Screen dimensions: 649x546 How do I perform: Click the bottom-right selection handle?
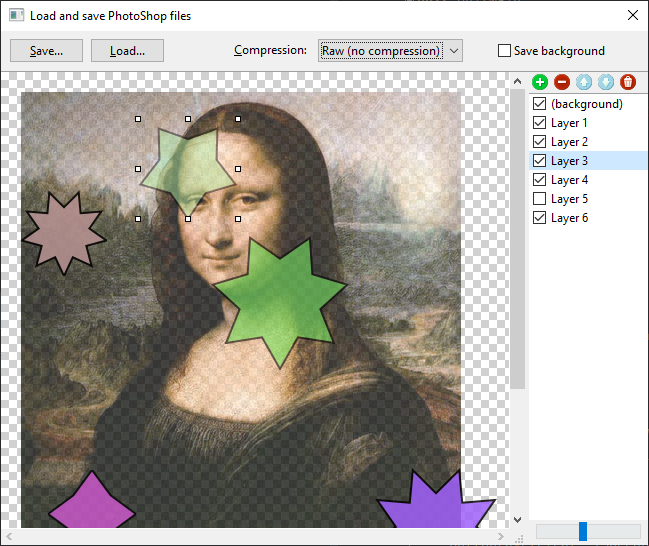tap(238, 219)
